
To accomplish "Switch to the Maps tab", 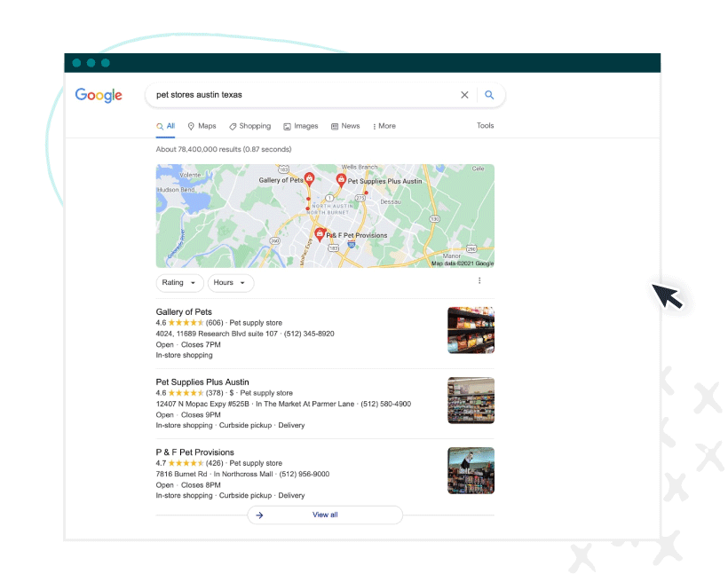I will tap(202, 126).
